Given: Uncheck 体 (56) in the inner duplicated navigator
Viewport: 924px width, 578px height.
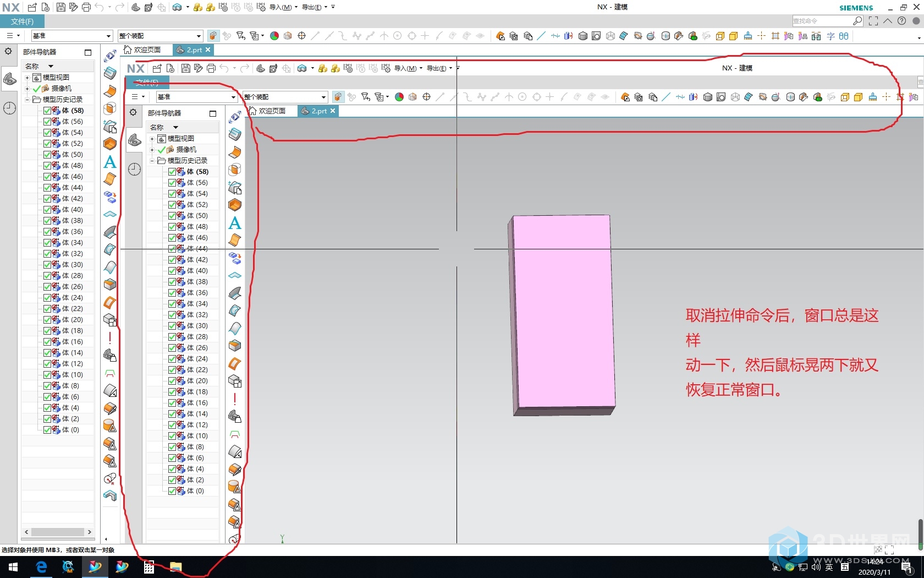Looking at the screenshot, I should pos(172,183).
